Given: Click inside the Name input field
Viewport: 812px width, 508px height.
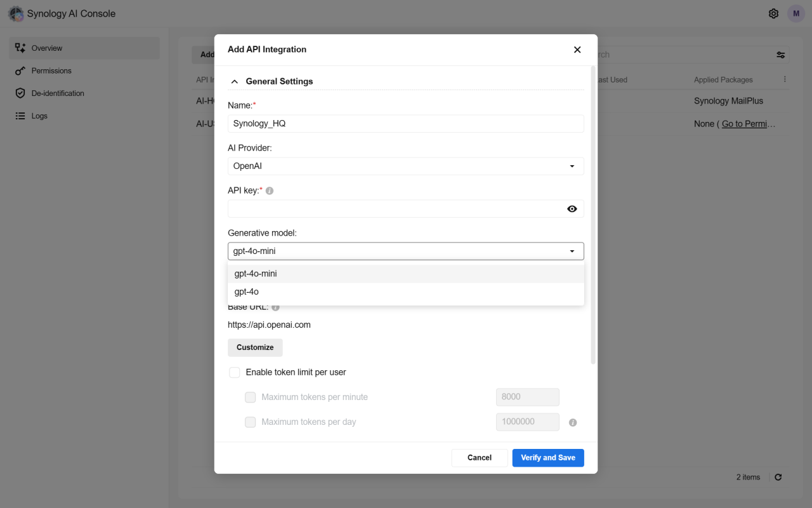Looking at the screenshot, I should [x=405, y=123].
